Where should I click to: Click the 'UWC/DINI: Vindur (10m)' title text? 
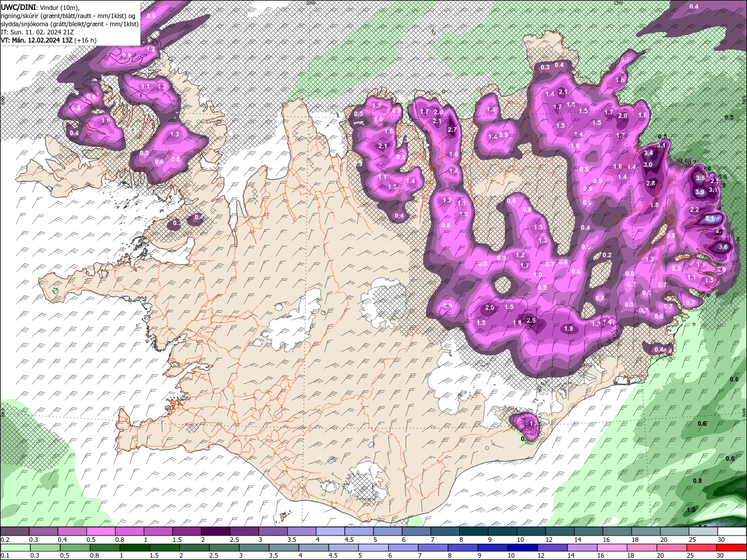[40, 7]
